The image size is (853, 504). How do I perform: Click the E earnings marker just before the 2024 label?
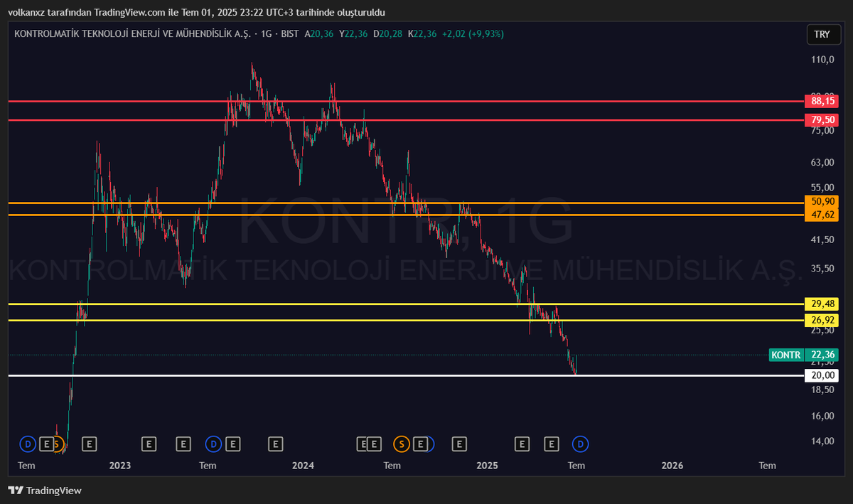tap(276, 444)
